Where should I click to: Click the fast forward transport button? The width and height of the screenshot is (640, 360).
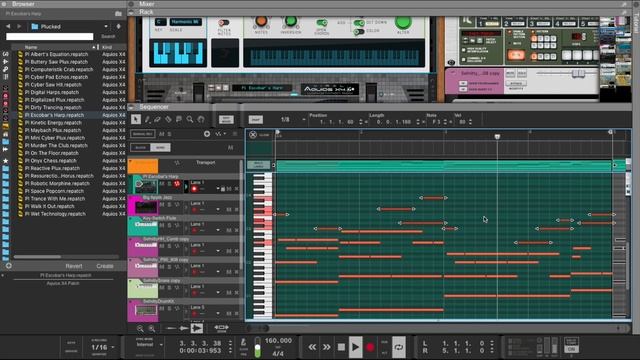click(x=327, y=347)
